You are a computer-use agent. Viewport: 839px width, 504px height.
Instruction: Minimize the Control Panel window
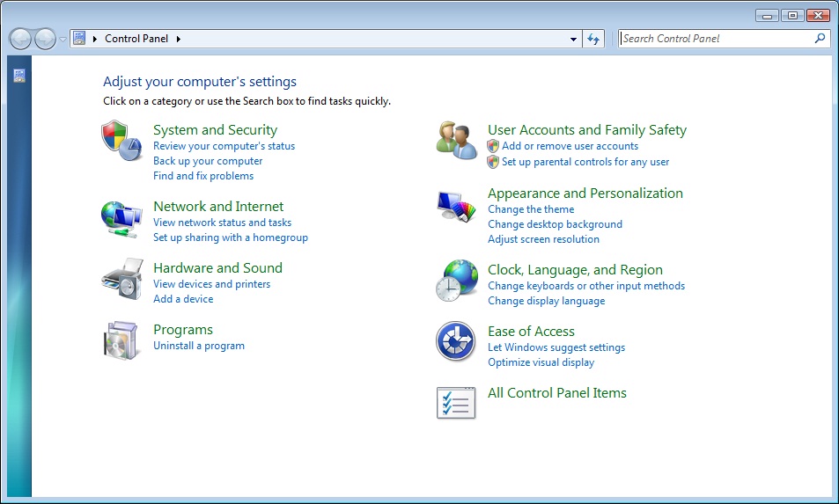pyautogui.click(x=767, y=16)
